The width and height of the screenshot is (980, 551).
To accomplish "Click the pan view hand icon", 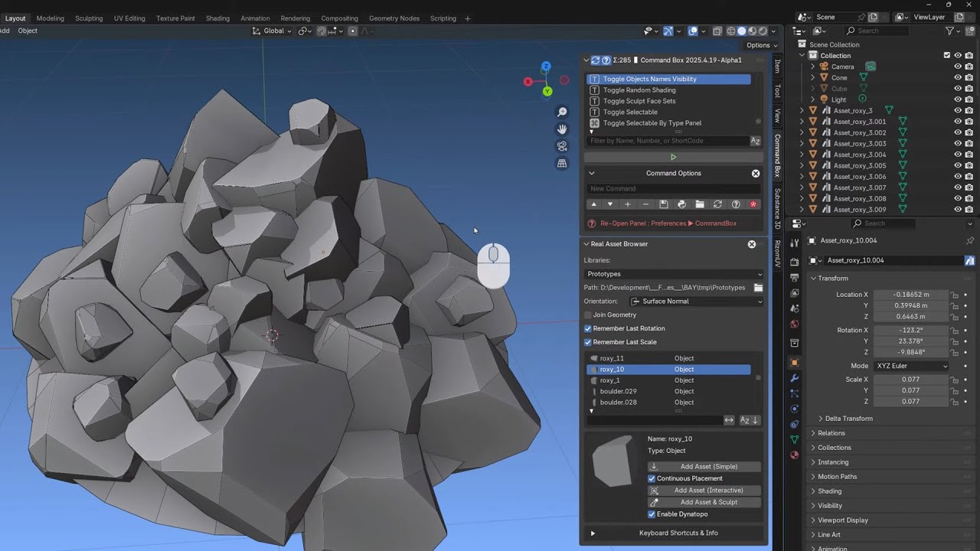I will click(x=562, y=129).
